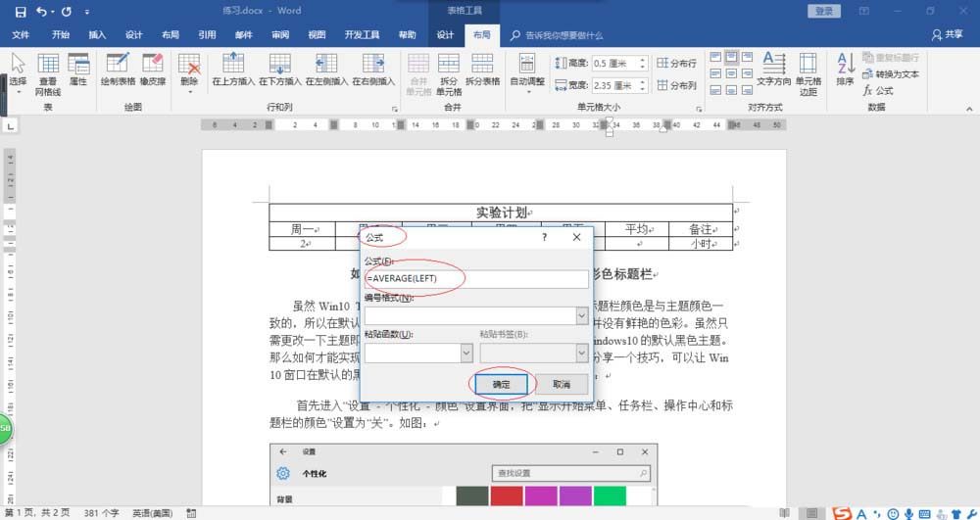Click the Sogou wrench toolbox icon
Screen dimensions: 980x520
coord(970,514)
